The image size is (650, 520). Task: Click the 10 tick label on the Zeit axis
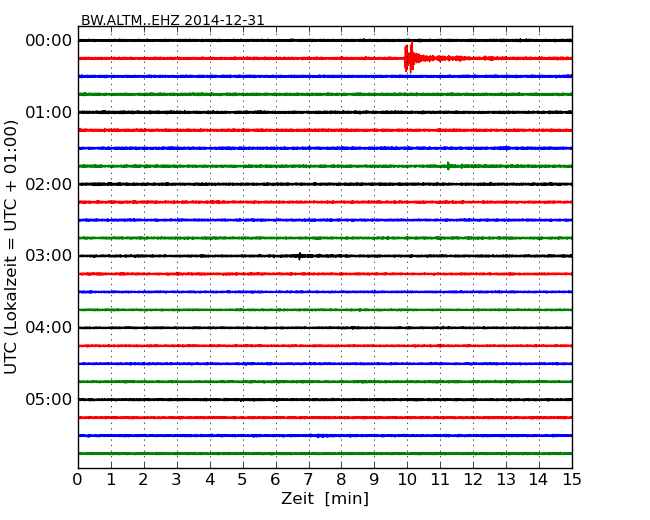pyautogui.click(x=407, y=480)
